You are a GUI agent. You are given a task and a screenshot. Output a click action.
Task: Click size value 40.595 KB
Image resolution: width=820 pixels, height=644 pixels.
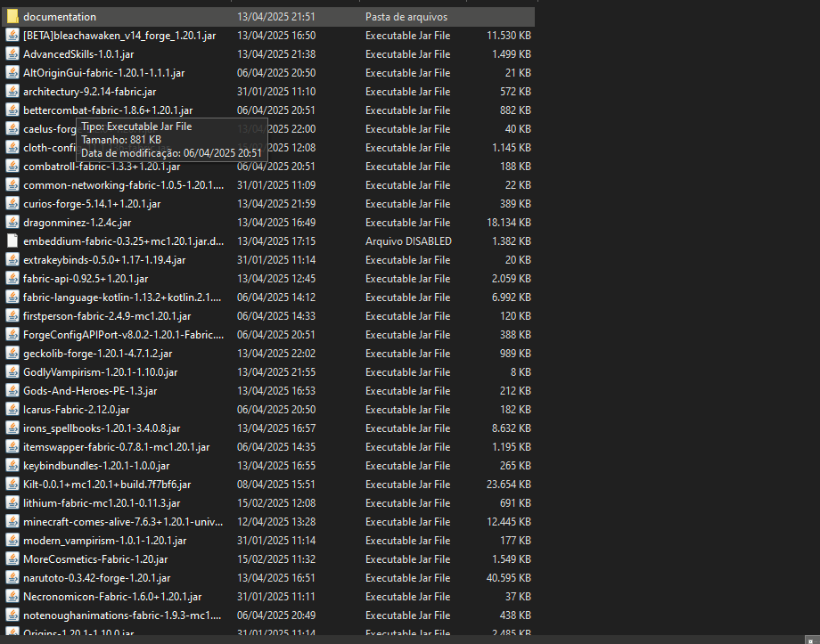[509, 578]
